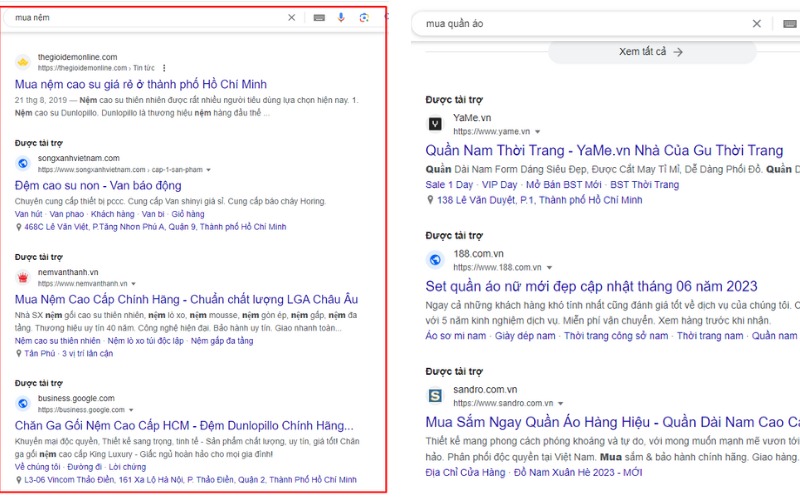
Task: Open Google Lens image search icon
Action: [x=364, y=17]
